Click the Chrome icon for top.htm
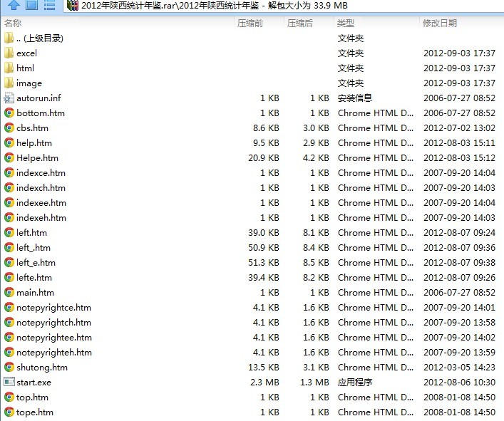This screenshot has height=421, width=504. click(x=9, y=397)
